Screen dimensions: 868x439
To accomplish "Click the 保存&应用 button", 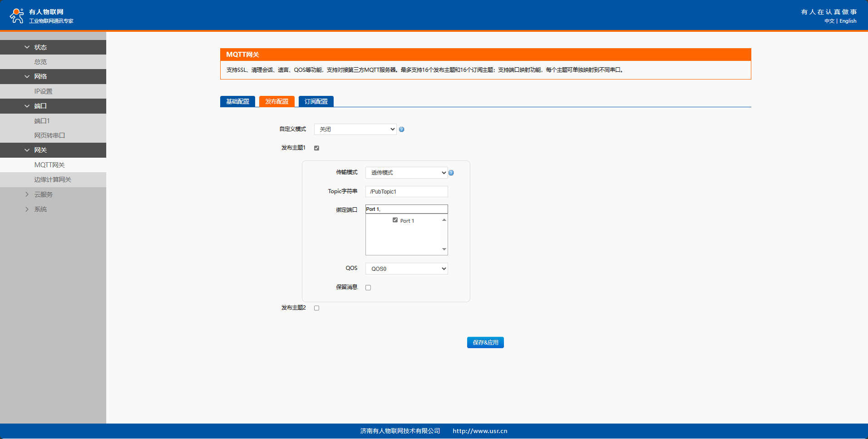I will pyautogui.click(x=485, y=343).
